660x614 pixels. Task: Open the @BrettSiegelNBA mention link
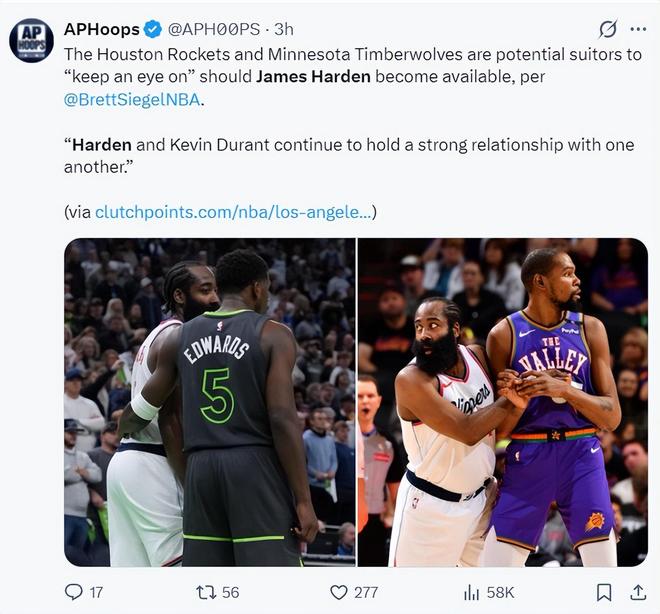pyautogui.click(x=132, y=100)
